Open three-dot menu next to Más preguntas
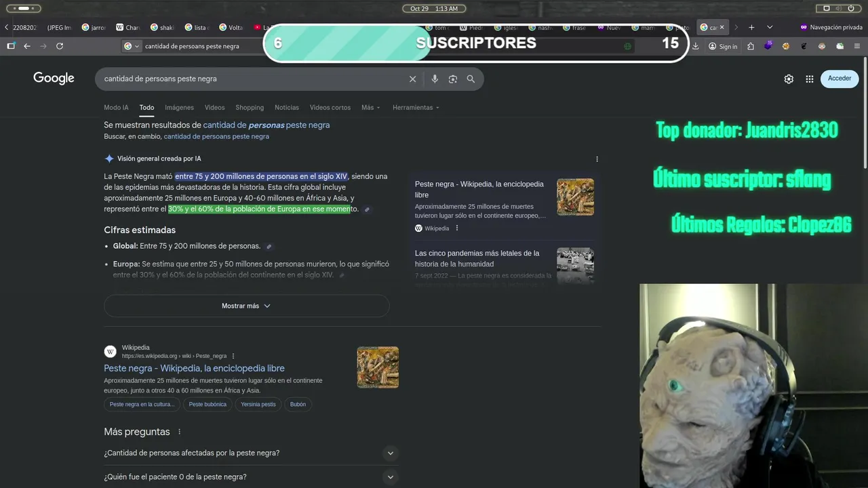 point(180,432)
